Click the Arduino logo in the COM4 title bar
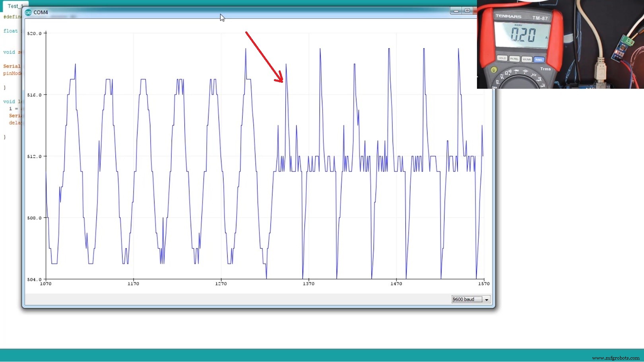This screenshot has height=362, width=644. coord(28,12)
